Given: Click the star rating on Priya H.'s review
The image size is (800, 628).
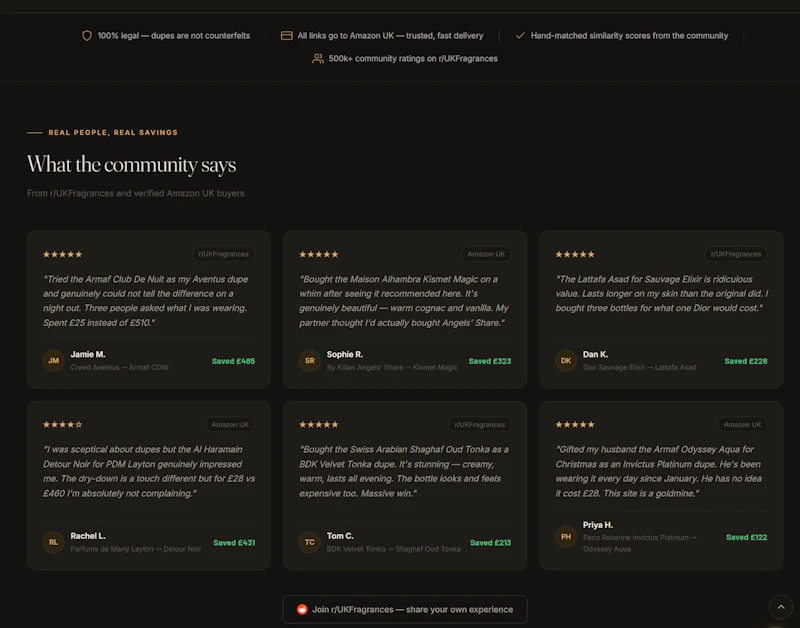Looking at the screenshot, I should [x=575, y=424].
